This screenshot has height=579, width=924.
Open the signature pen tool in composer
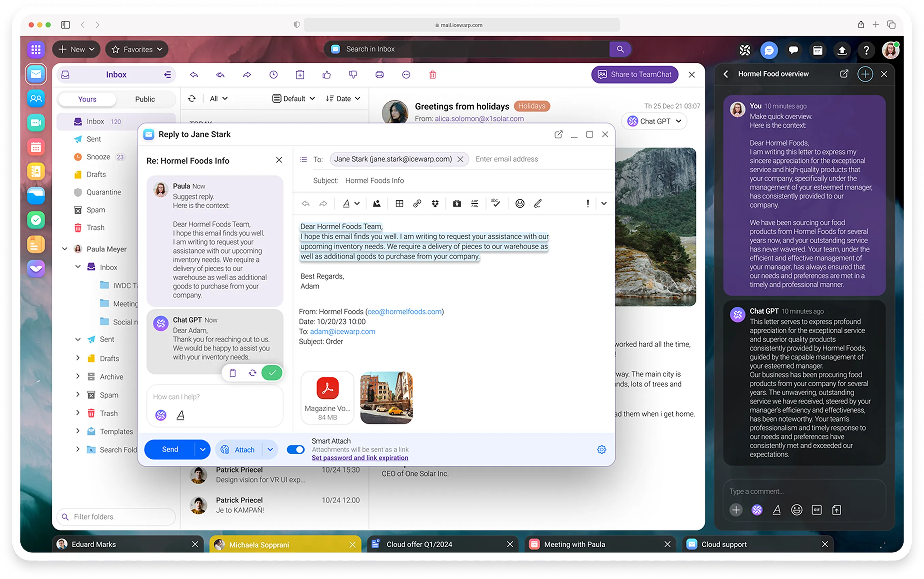537,203
